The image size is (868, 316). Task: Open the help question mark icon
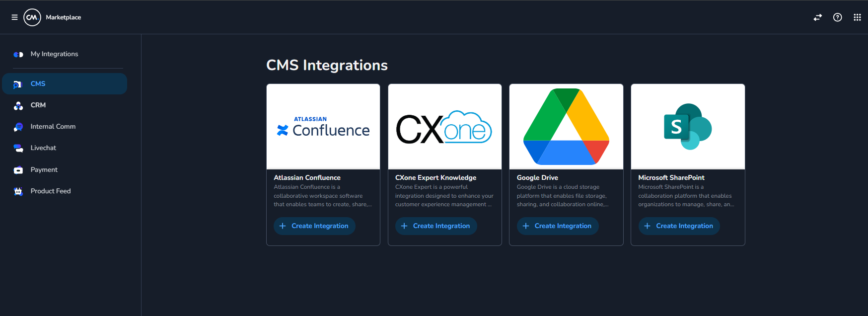click(x=837, y=17)
